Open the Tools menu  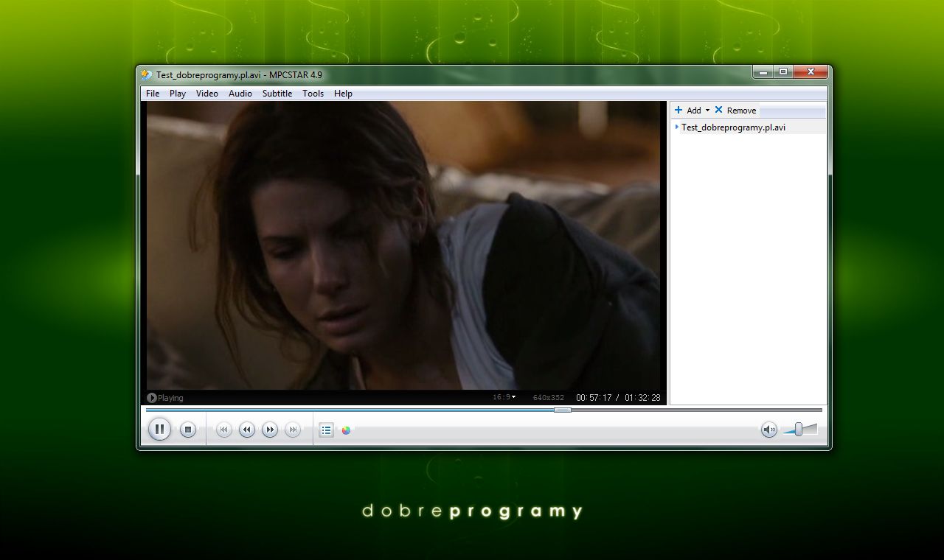click(x=313, y=94)
